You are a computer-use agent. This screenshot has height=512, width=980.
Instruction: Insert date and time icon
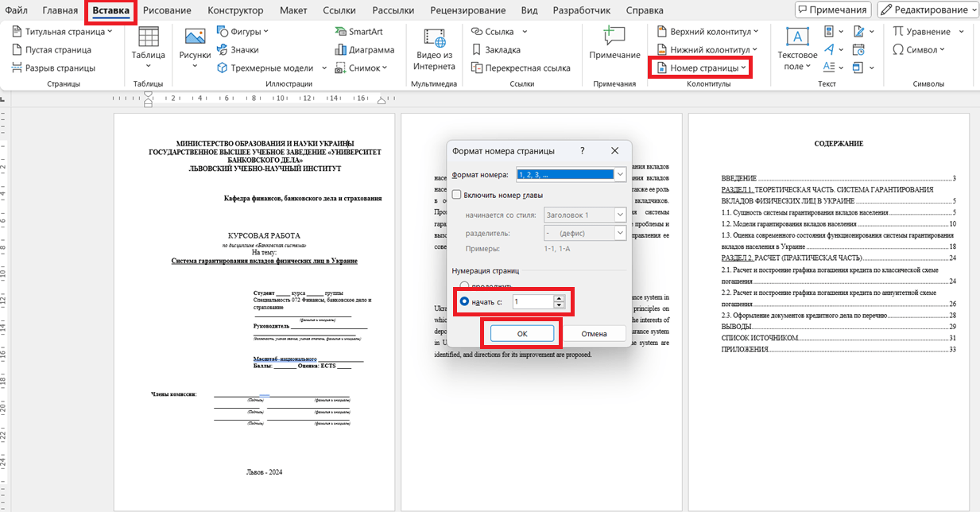859,49
